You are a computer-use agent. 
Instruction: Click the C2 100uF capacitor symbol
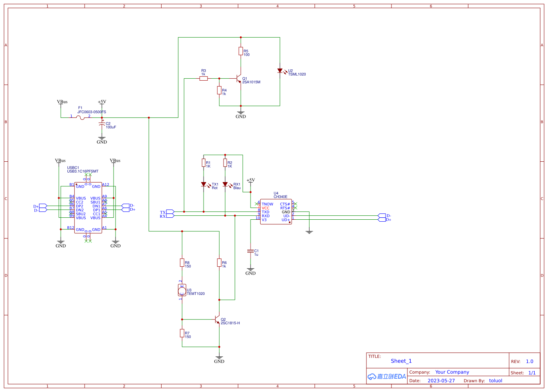click(x=103, y=125)
